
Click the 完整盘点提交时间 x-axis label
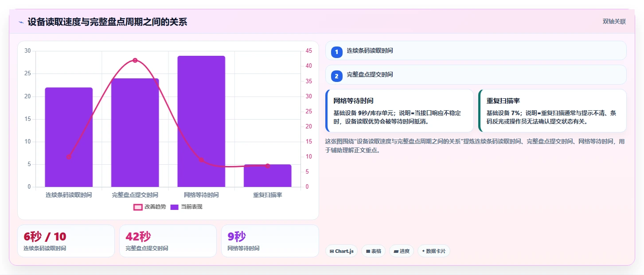pos(135,195)
